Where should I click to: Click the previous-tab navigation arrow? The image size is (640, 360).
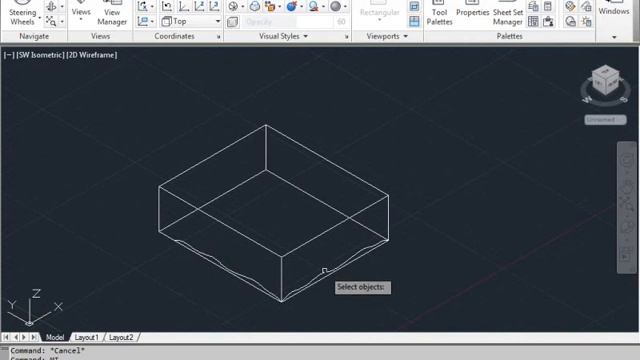(x=16, y=337)
